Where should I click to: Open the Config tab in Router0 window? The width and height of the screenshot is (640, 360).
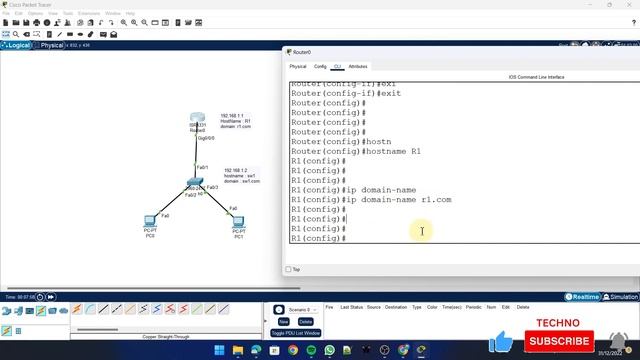320,67
